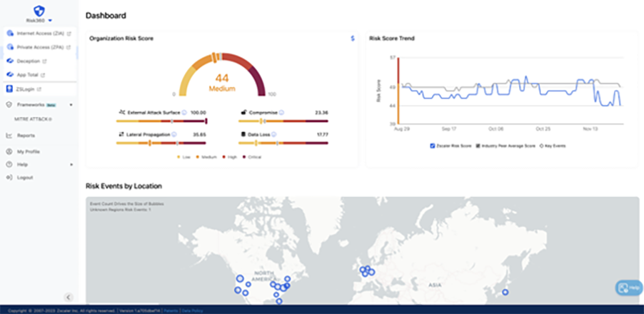The image size is (644, 314).
Task: Click the Organization Risk Score financial icon
Action: click(x=353, y=39)
